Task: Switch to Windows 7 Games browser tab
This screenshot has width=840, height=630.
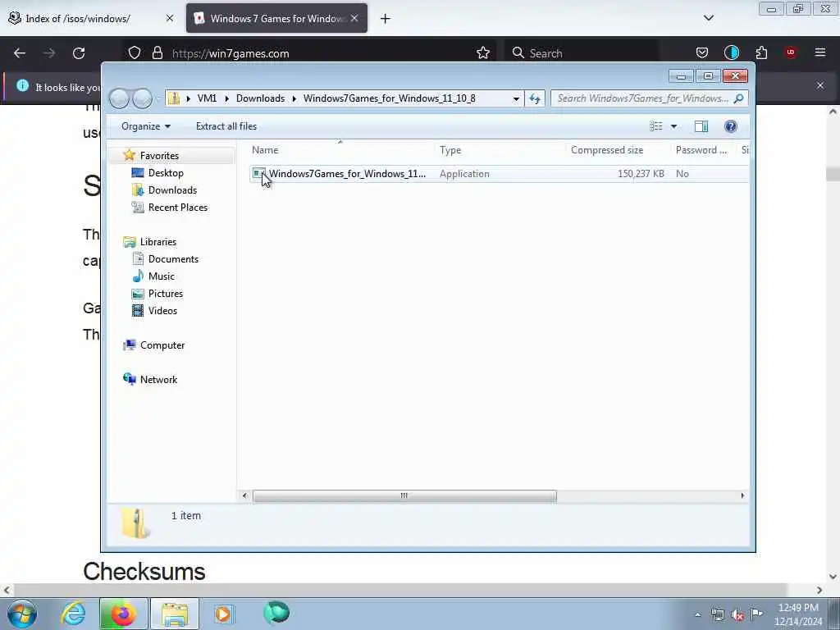Action: pyautogui.click(x=277, y=18)
